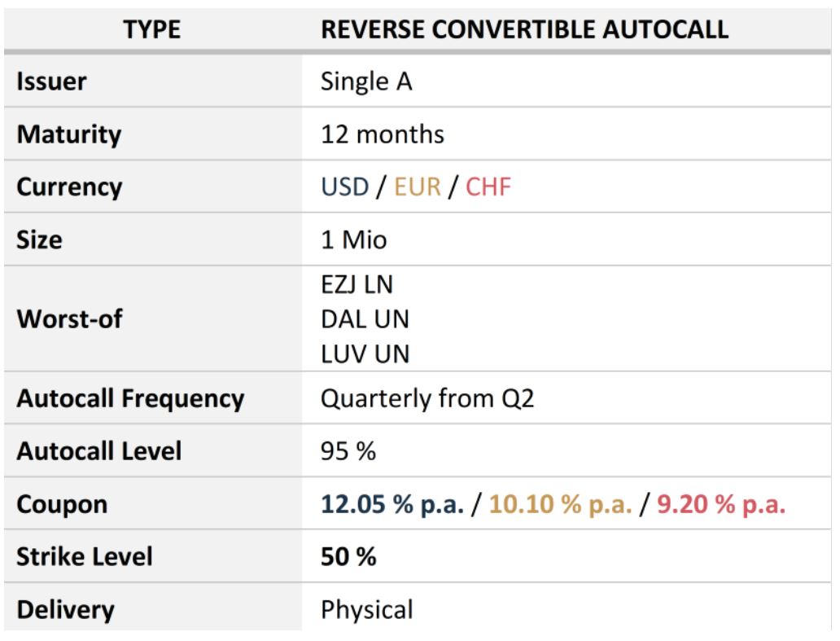Select the EZJ LN ticker
This screenshot has width=840, height=641.
coord(357,284)
